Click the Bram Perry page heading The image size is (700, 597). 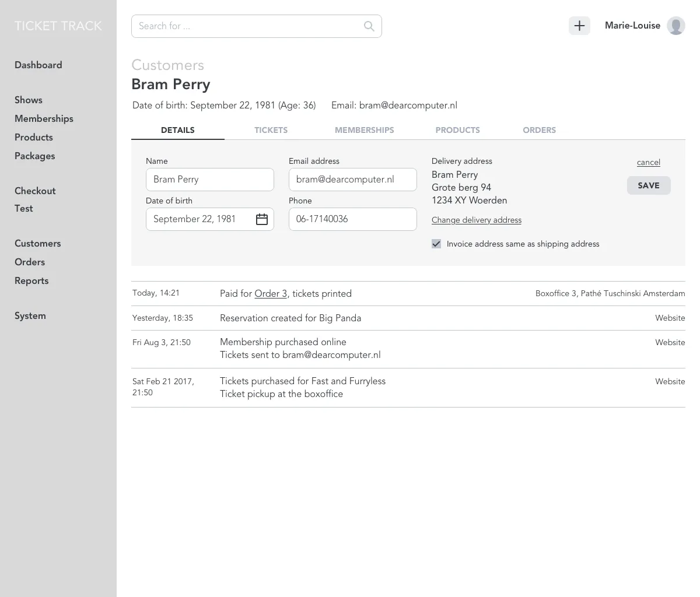(x=171, y=84)
